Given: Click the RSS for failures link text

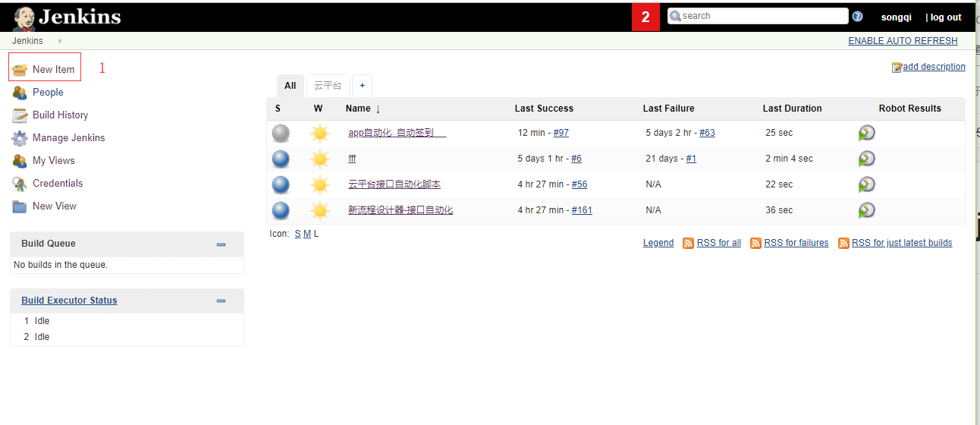Looking at the screenshot, I should click(x=796, y=243).
